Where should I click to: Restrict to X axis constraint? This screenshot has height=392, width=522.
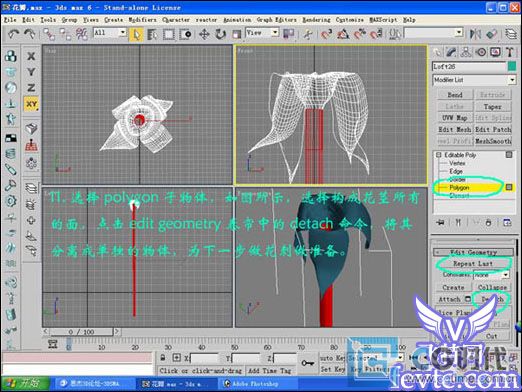pos(31,56)
